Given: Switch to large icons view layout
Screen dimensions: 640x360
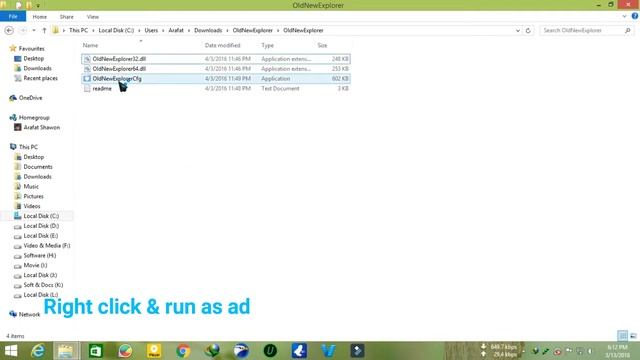Looking at the screenshot, I should 633,336.
